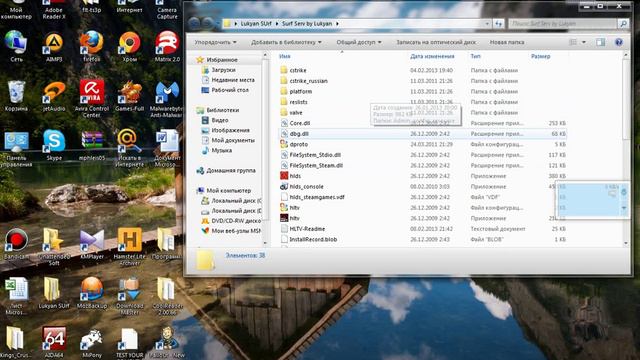640x360 pixels.
Task: Select Homegroup in navigation pane
Action: point(231,171)
